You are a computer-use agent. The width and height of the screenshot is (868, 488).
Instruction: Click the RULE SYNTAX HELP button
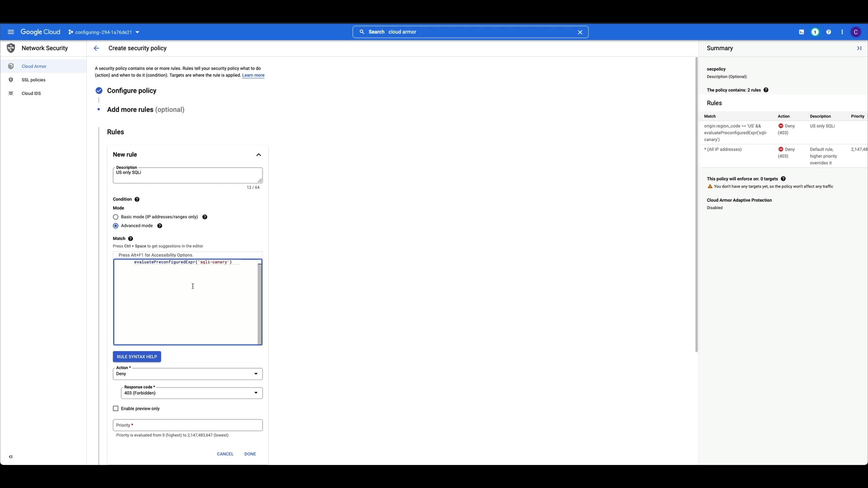pyautogui.click(x=137, y=357)
